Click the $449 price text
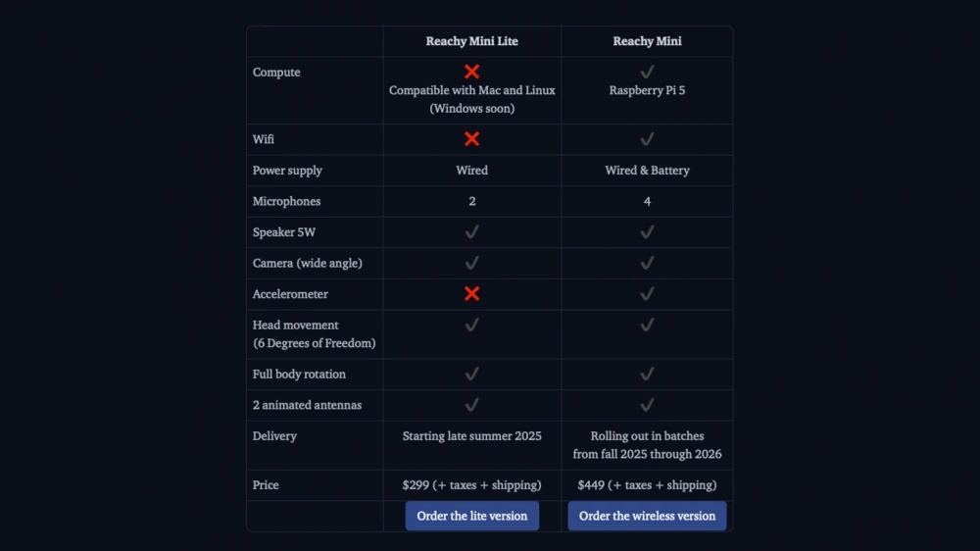This screenshot has height=551, width=980. (647, 485)
